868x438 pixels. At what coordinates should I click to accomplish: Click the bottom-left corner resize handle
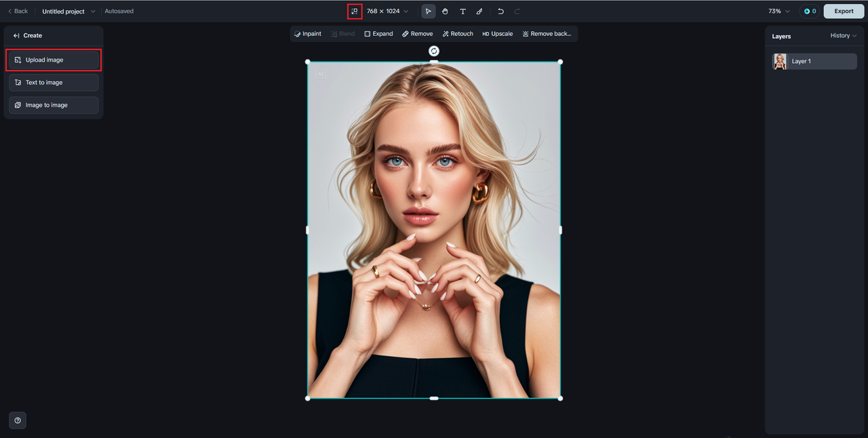coord(308,398)
